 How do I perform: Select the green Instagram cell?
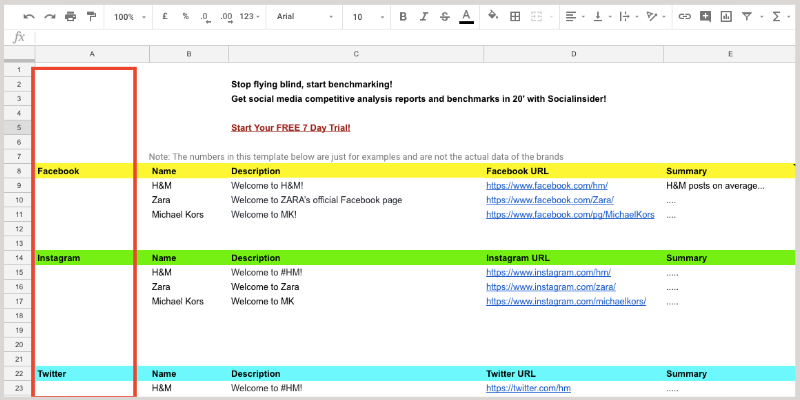pos(92,258)
